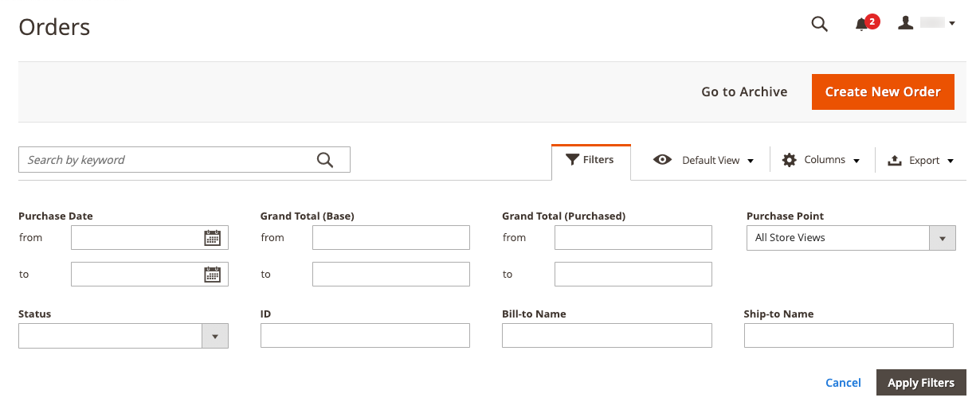Open calendar for Purchase Date to

pyautogui.click(x=212, y=275)
